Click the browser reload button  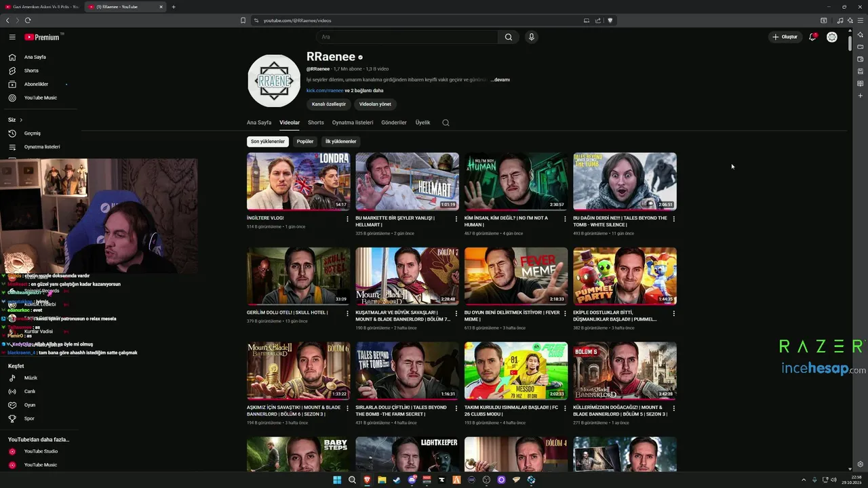click(28, 20)
